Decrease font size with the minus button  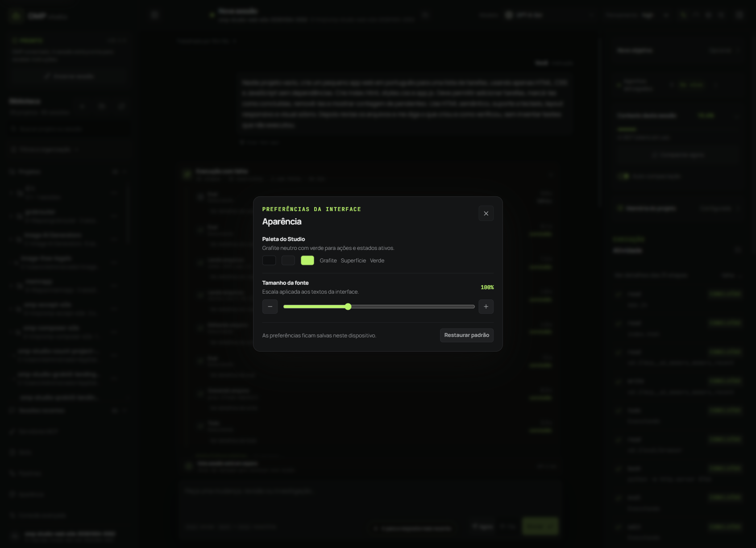270,307
